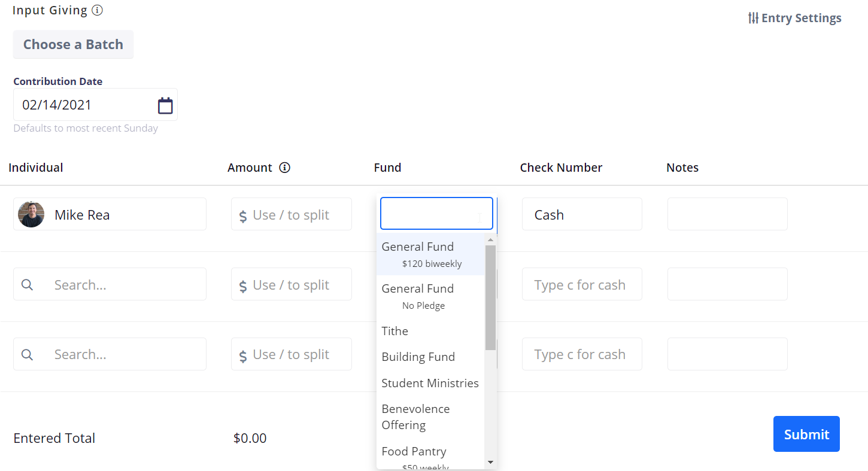The height and width of the screenshot is (471, 868).
Task: Open Entry Settings
Action: pos(794,18)
